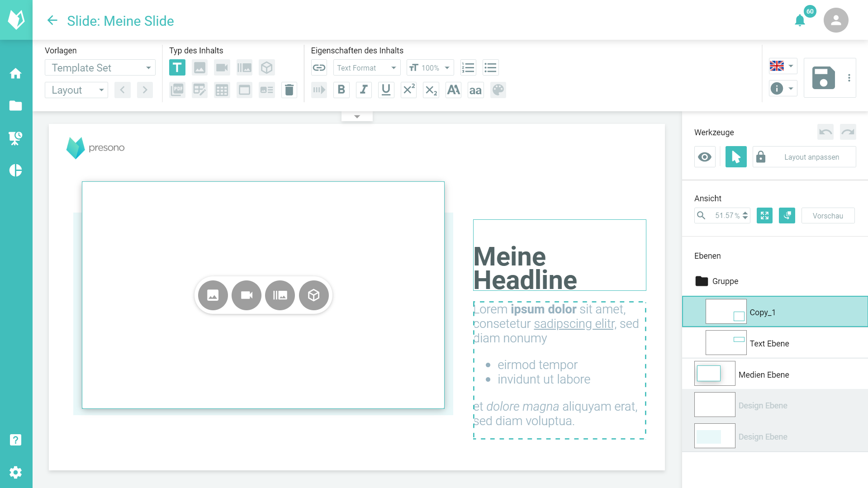
Task: Undo the last action
Action: click(825, 132)
